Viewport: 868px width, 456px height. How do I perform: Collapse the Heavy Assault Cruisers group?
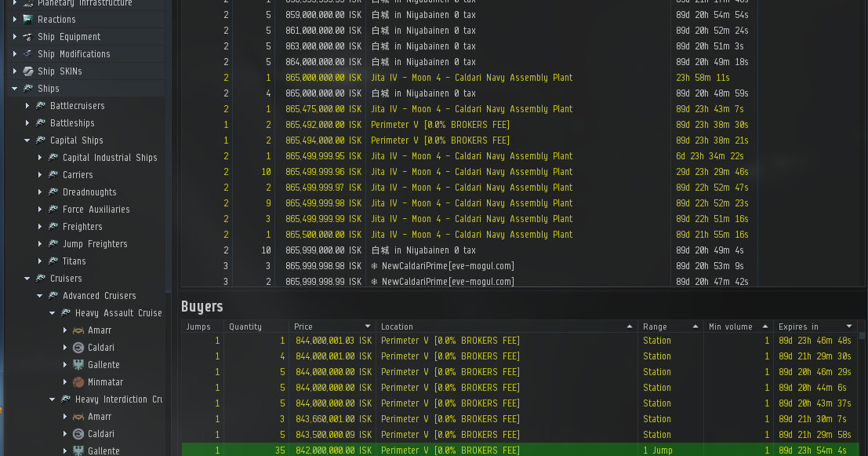(x=52, y=313)
